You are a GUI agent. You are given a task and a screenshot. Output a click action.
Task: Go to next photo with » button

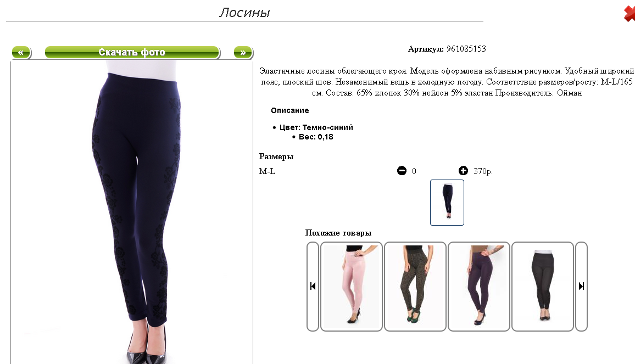pos(243,52)
